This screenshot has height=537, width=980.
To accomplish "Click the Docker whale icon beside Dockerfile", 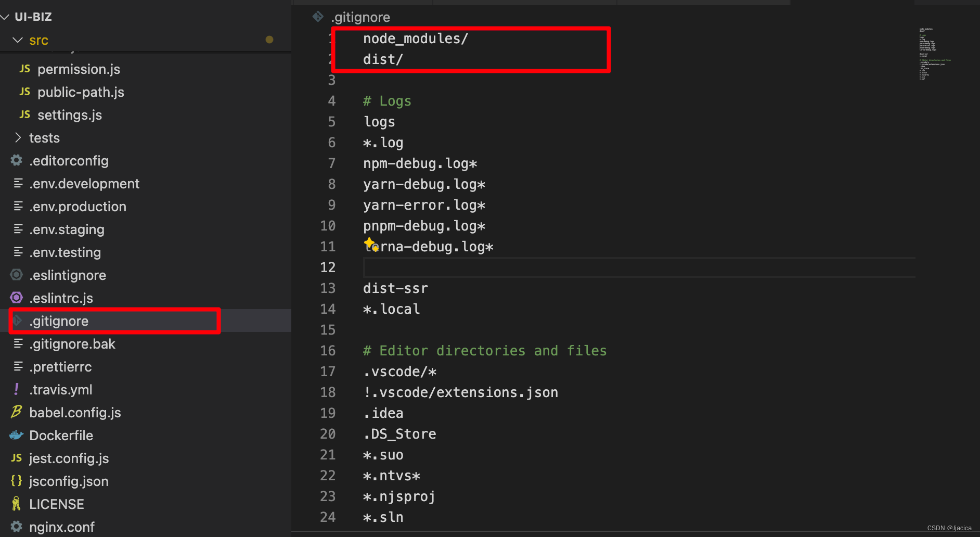I will tap(16, 435).
